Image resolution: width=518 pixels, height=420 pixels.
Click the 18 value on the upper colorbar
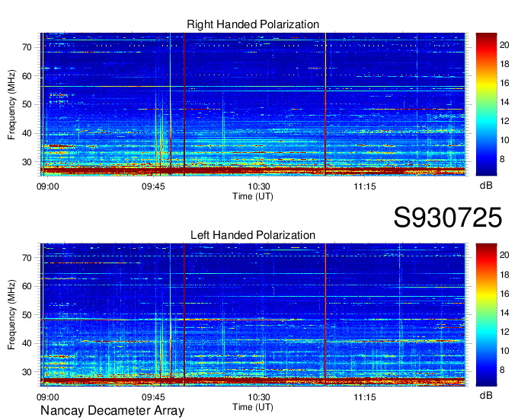click(x=504, y=64)
